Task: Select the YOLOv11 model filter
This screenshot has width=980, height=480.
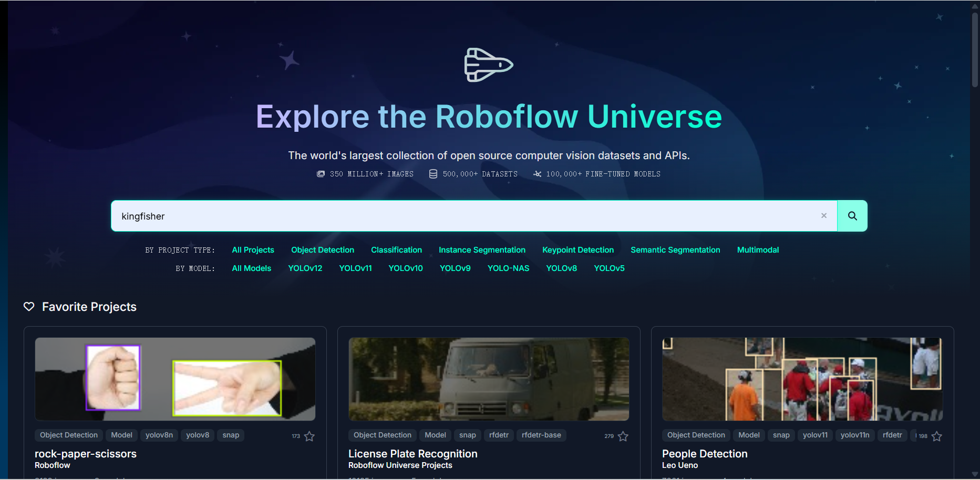Action: click(355, 268)
